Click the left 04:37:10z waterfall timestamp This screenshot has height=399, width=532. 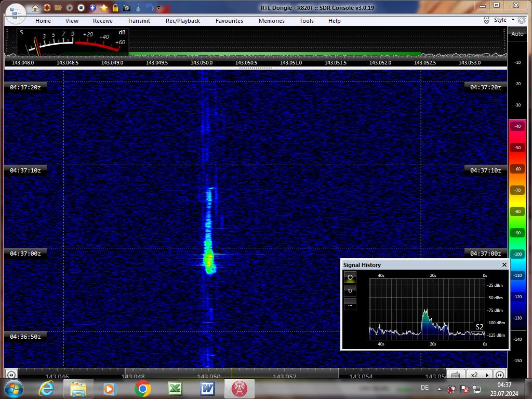[x=25, y=170]
